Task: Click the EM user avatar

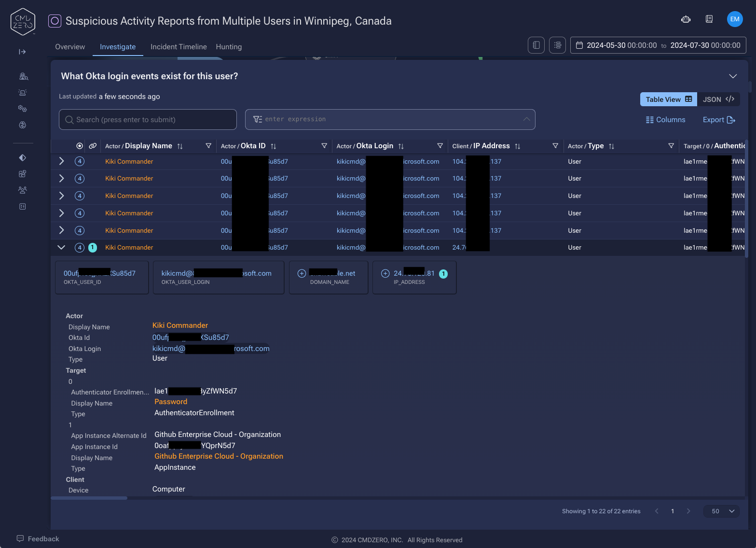Action: (734, 19)
